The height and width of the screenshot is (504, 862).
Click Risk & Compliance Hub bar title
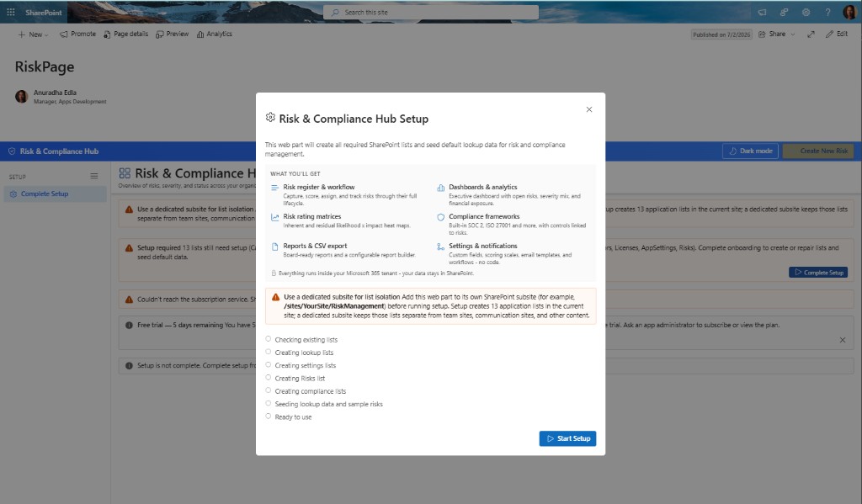[x=60, y=151]
